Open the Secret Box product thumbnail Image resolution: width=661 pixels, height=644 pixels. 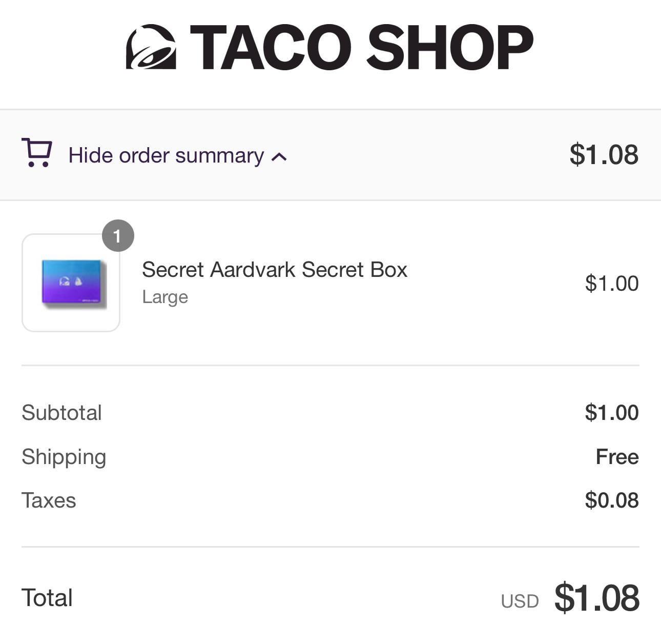coord(71,283)
